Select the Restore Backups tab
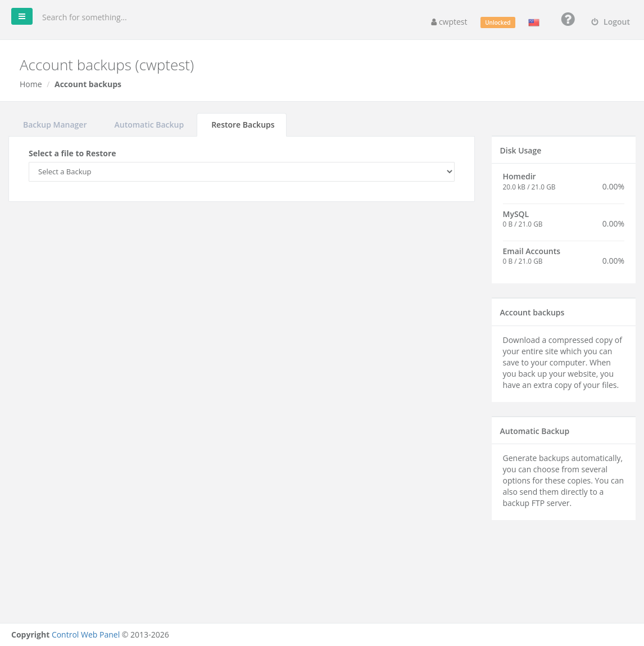This screenshot has height=646, width=644. [x=243, y=125]
